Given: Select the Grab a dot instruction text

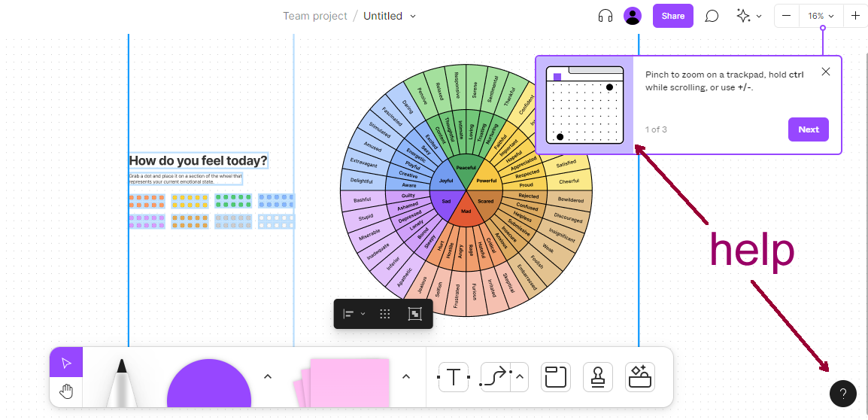Looking at the screenshot, I should click(x=186, y=179).
